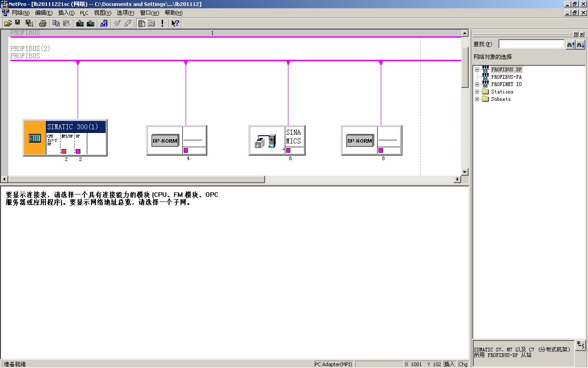The image size is (588, 368).
Task: Click the Open project toolbar icon
Action: 8,23
